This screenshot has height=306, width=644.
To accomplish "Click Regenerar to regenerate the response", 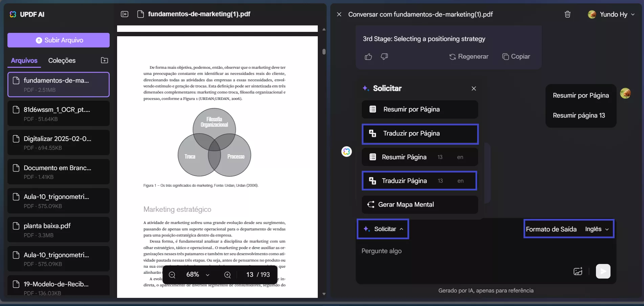I will [469, 57].
